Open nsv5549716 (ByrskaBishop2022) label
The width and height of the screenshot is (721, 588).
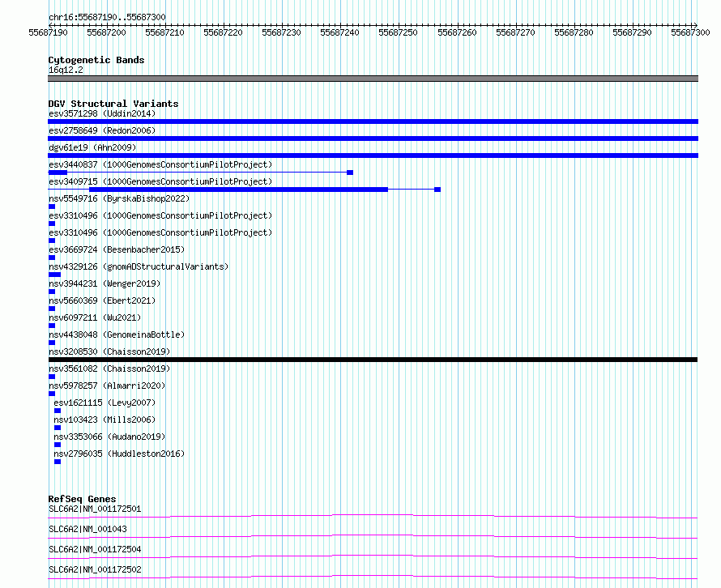pyautogui.click(x=119, y=198)
